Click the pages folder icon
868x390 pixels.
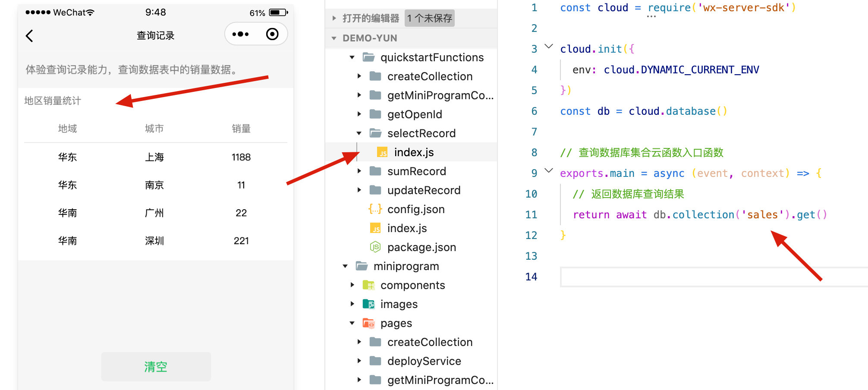point(368,323)
